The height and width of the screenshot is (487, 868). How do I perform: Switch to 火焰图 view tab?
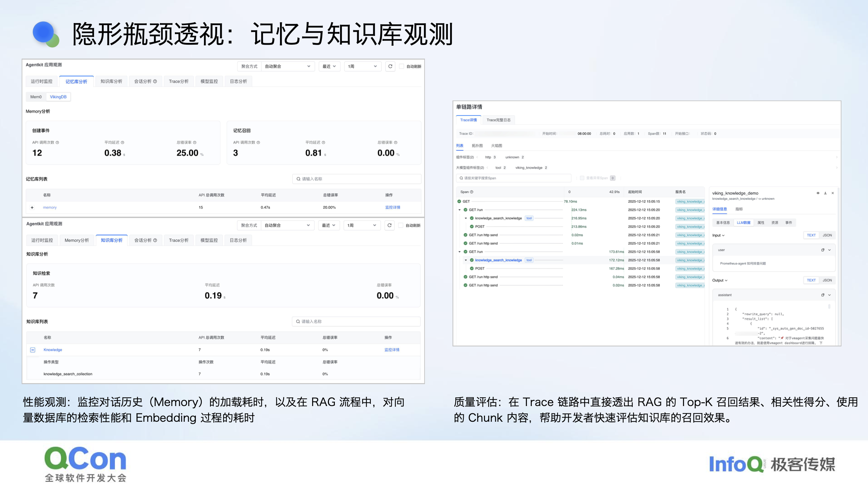496,145
